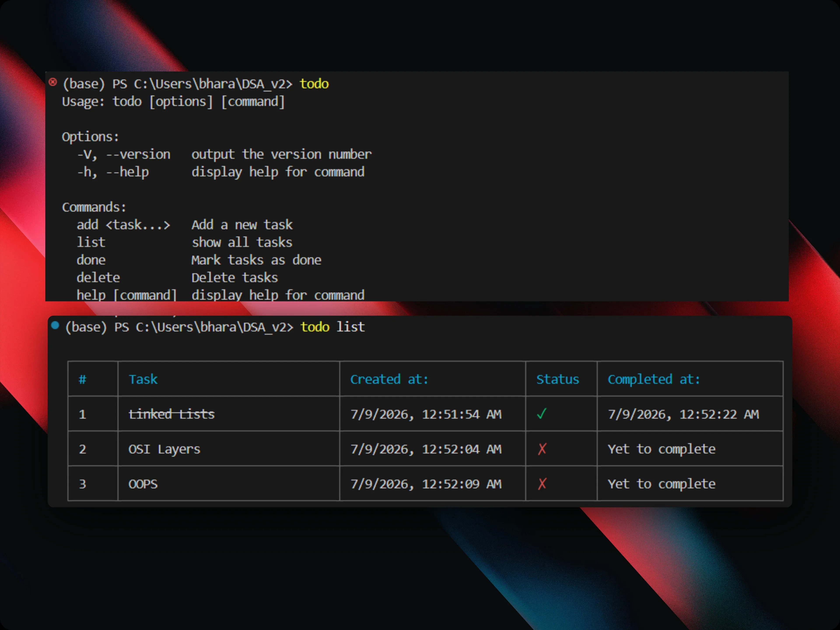This screenshot has width=840, height=630.
Task: Click created time 12:51:54 AM cell
Action: pos(432,414)
